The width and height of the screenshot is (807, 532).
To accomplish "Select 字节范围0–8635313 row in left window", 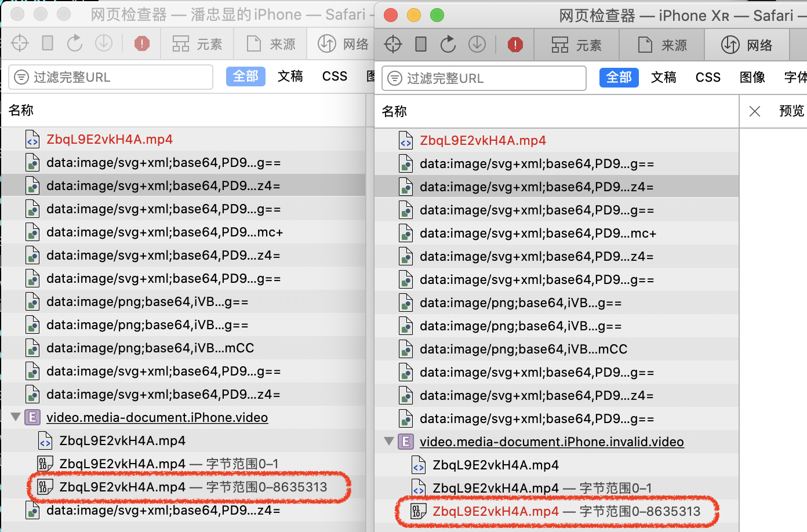I will coord(183,487).
